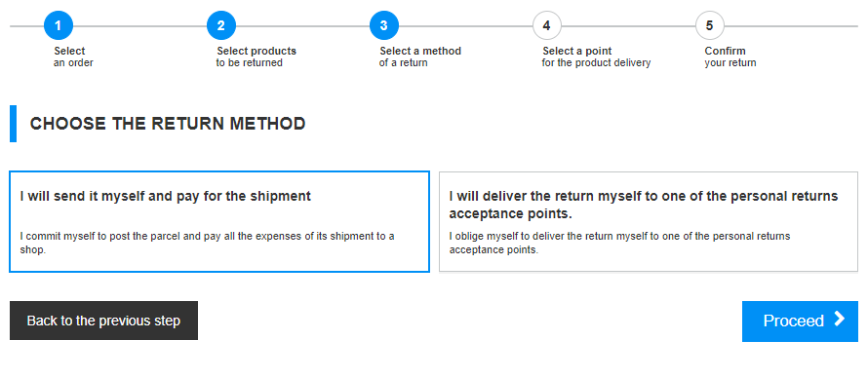The width and height of the screenshot is (868, 378).
Task: Choose the personal returns acceptance points option
Action: 649,221
